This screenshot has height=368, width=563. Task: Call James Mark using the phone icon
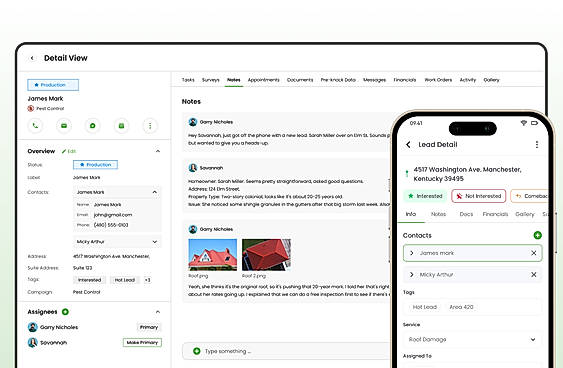coord(35,126)
